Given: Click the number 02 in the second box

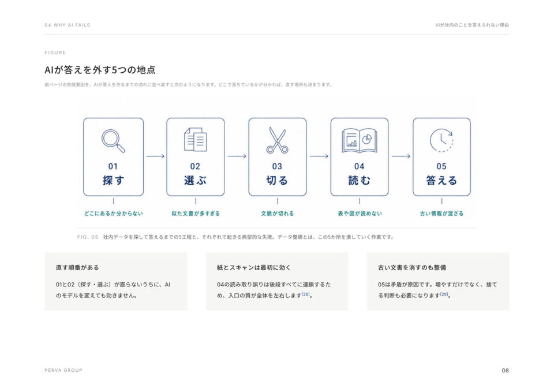Looking at the screenshot, I should click(x=195, y=166).
